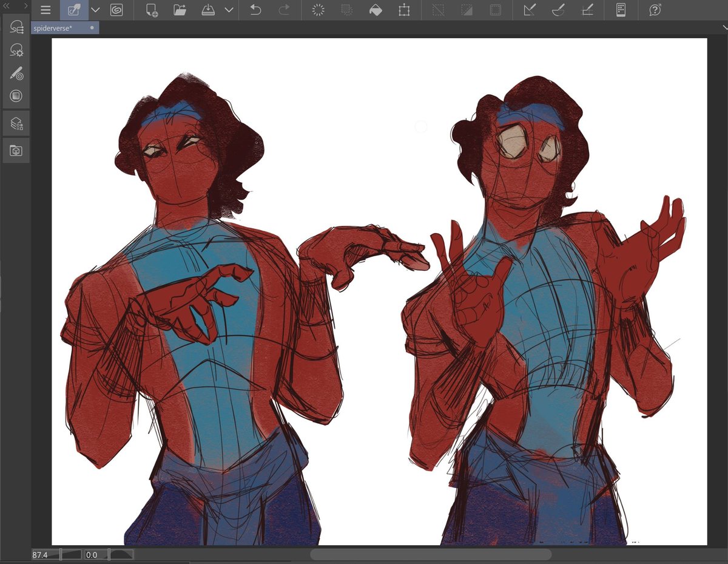Close the spiderverse tab via dot

pos(92,28)
